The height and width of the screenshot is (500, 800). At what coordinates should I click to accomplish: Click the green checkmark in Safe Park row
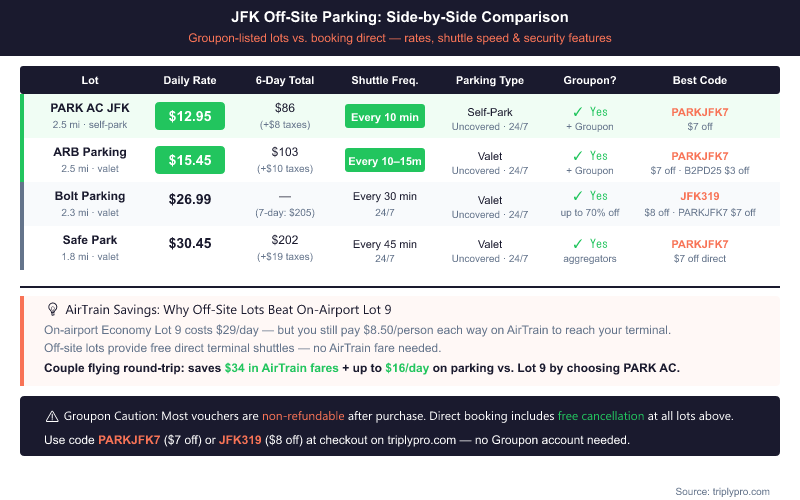point(577,243)
